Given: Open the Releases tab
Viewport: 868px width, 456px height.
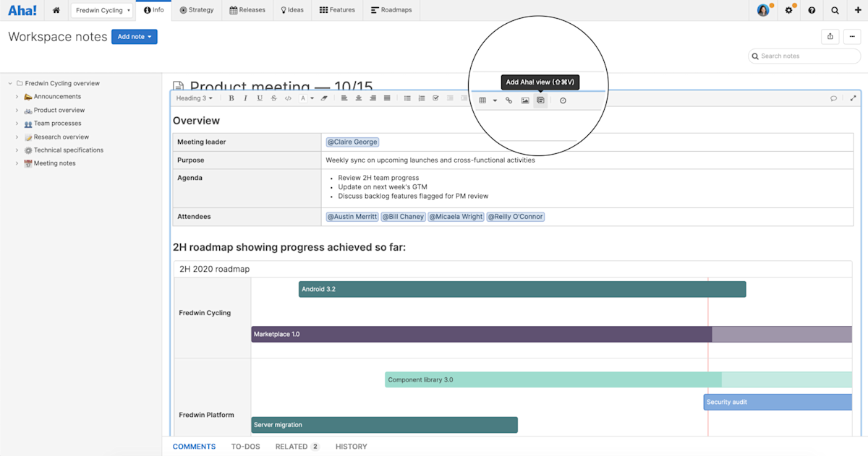Looking at the screenshot, I should point(247,10).
